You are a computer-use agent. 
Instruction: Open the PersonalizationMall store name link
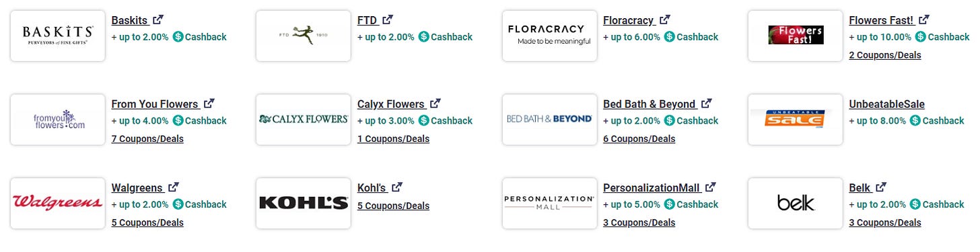click(x=652, y=188)
